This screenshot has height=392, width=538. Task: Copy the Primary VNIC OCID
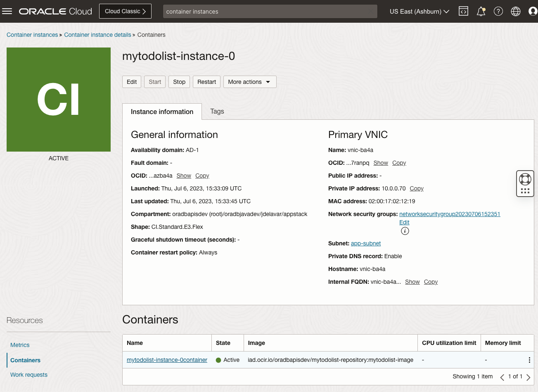pos(399,163)
